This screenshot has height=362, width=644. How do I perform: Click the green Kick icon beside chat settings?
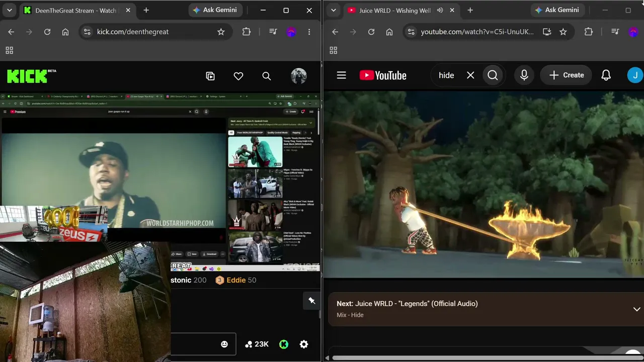[x=284, y=344]
